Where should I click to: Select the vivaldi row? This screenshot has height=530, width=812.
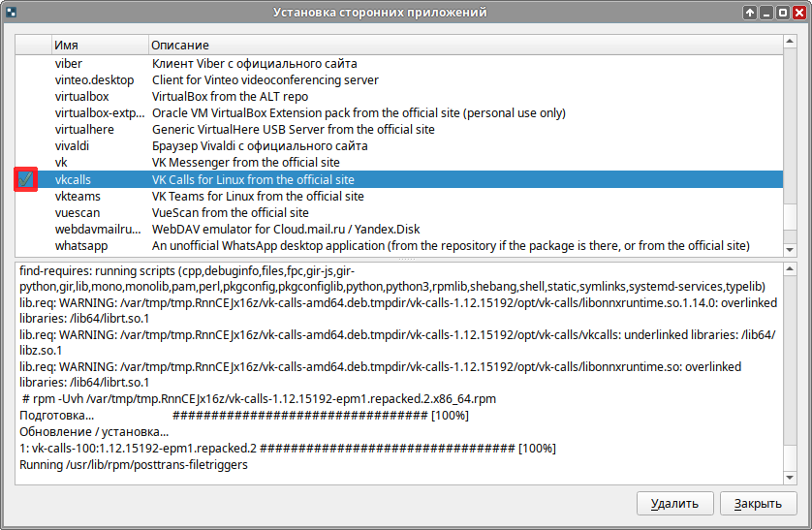[399, 146]
